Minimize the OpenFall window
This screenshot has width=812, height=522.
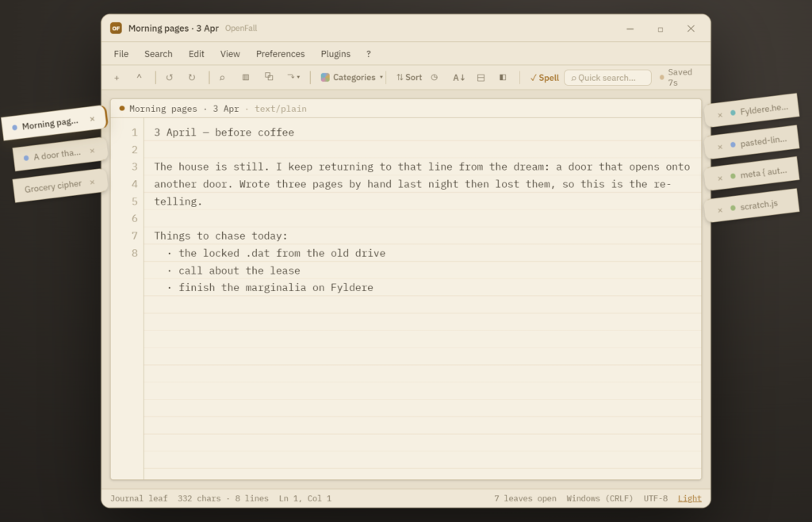(630, 29)
